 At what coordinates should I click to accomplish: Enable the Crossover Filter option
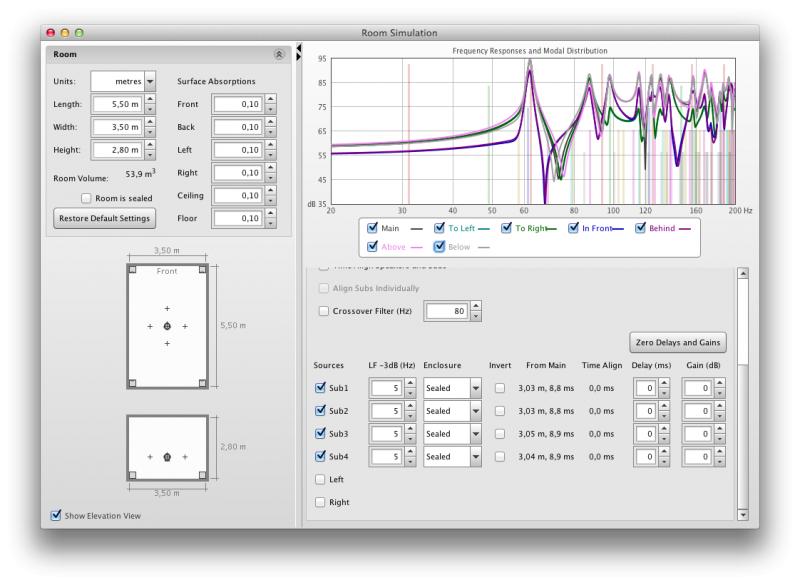click(322, 311)
